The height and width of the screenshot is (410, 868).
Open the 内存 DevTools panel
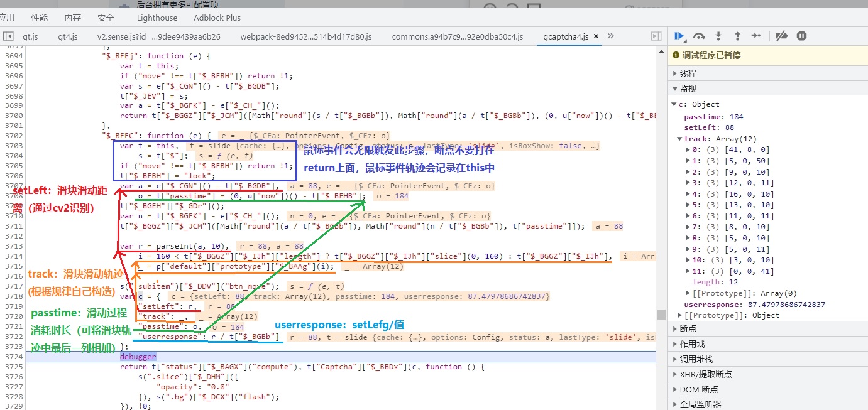point(73,18)
